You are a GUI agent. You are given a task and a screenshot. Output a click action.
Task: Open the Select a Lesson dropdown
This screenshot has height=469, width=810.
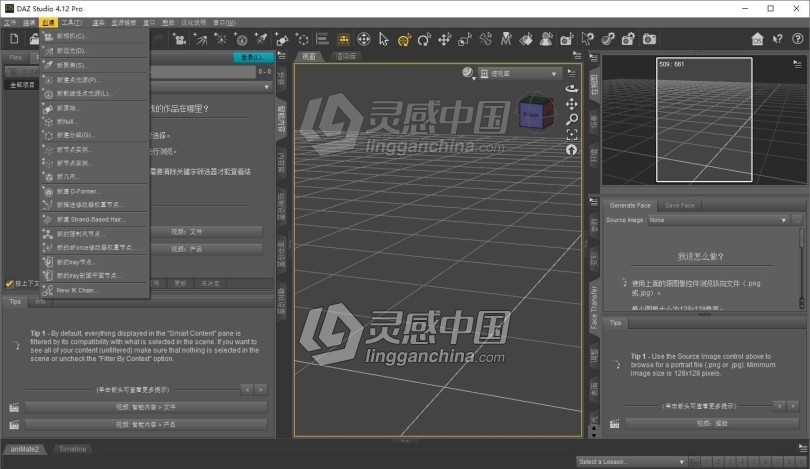(x=631, y=462)
